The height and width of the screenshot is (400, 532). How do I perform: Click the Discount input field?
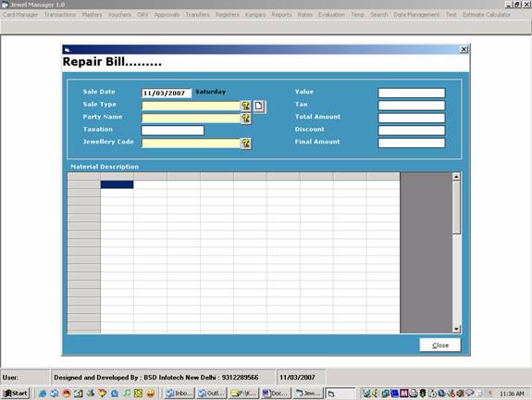pos(411,131)
